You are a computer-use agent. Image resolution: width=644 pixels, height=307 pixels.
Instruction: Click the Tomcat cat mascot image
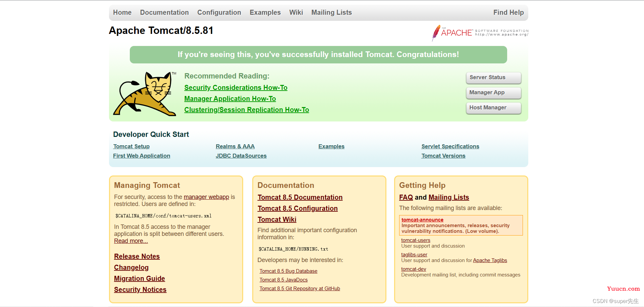tap(145, 94)
